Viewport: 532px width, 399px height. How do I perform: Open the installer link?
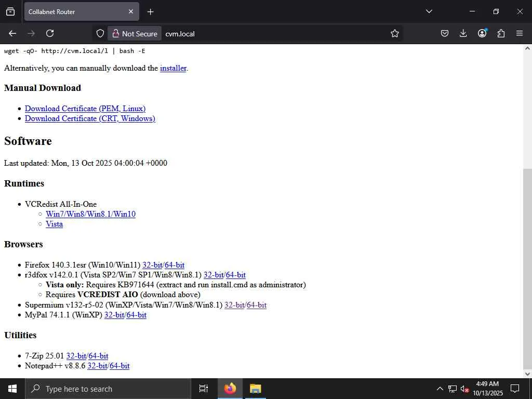tap(173, 68)
